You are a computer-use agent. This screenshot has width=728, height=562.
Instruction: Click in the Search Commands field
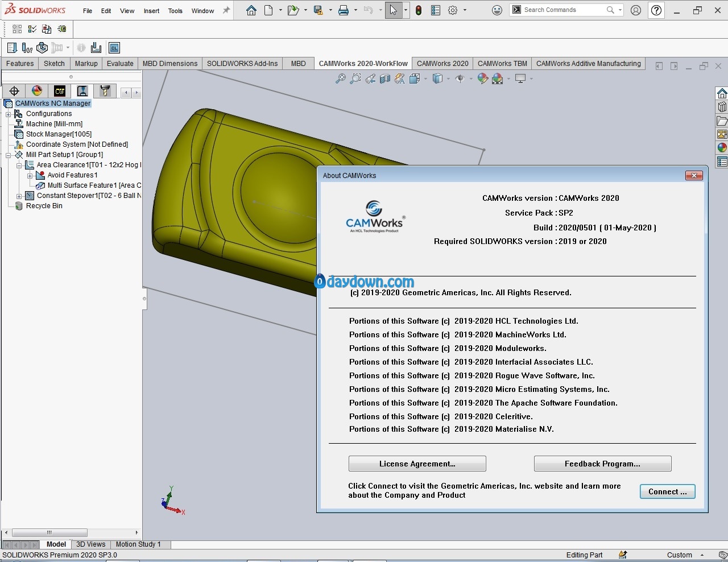click(560, 10)
